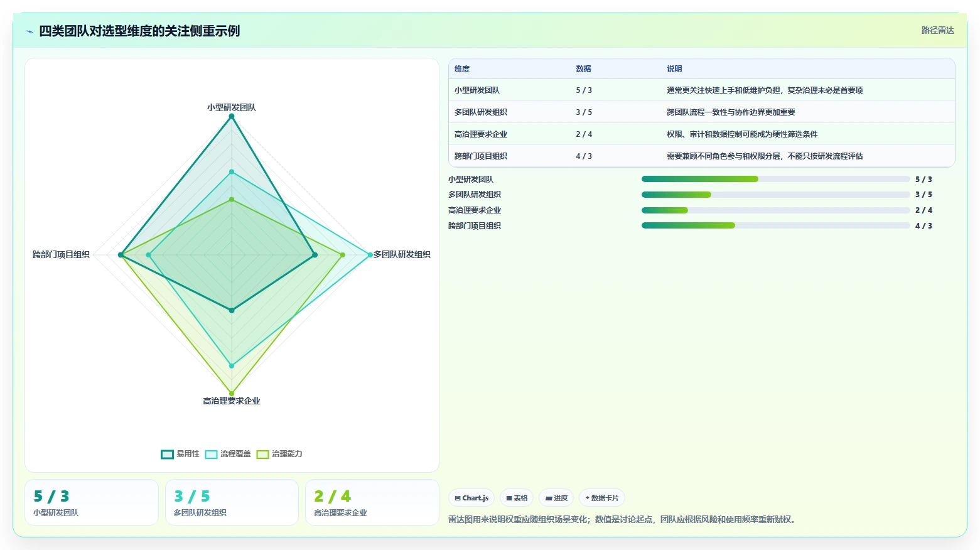980x550 pixels.
Task: Click 流程覆盖 data point at 跨部门项目组织 axis
Action: click(149, 255)
